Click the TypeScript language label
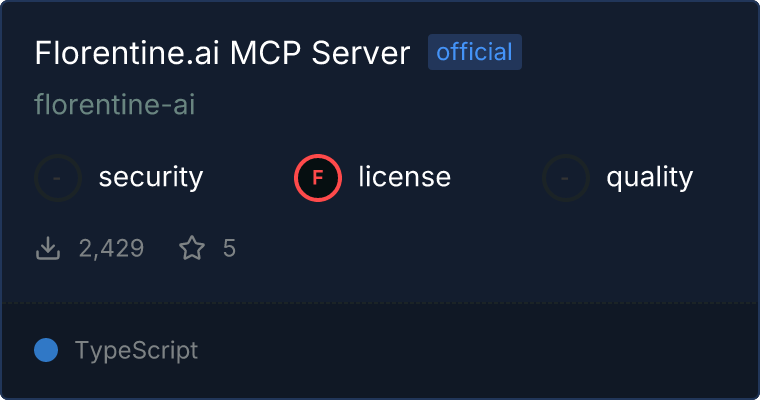The image size is (760, 400). (136, 351)
